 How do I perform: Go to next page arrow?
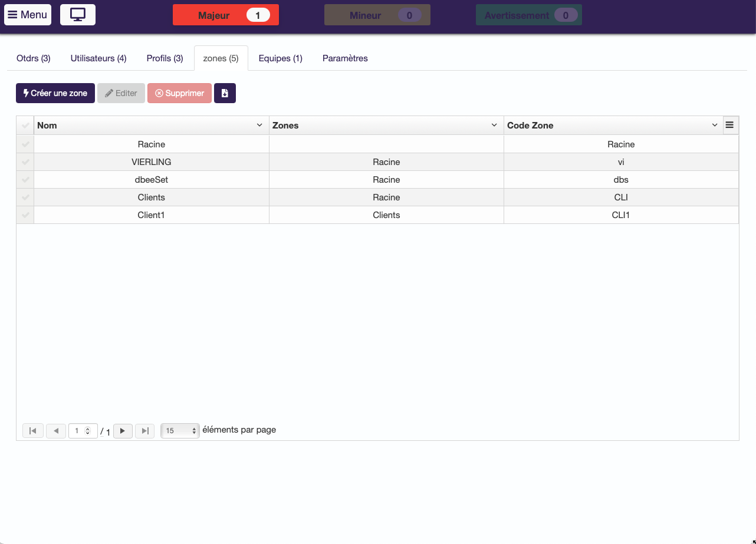(x=123, y=431)
